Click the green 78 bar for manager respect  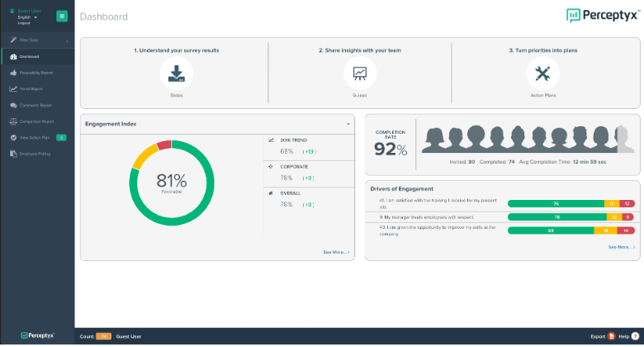coord(557,217)
